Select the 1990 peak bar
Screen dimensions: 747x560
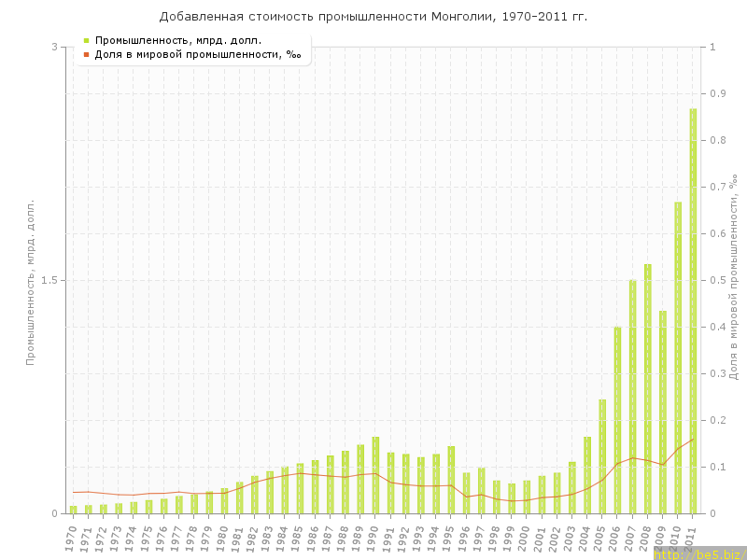coord(375,475)
